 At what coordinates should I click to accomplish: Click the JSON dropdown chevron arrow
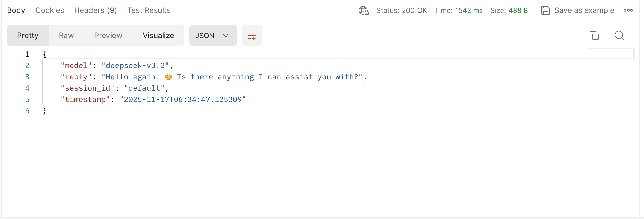[226, 36]
